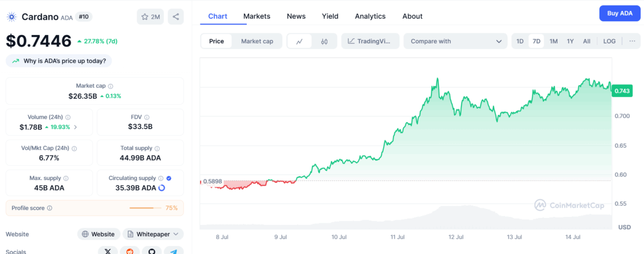644x254 pixels.
Task: Click the FDV info icon
Action: pos(147,117)
